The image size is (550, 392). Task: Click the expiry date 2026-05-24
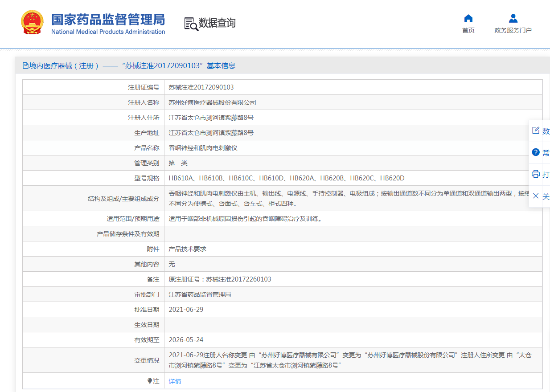click(x=186, y=340)
